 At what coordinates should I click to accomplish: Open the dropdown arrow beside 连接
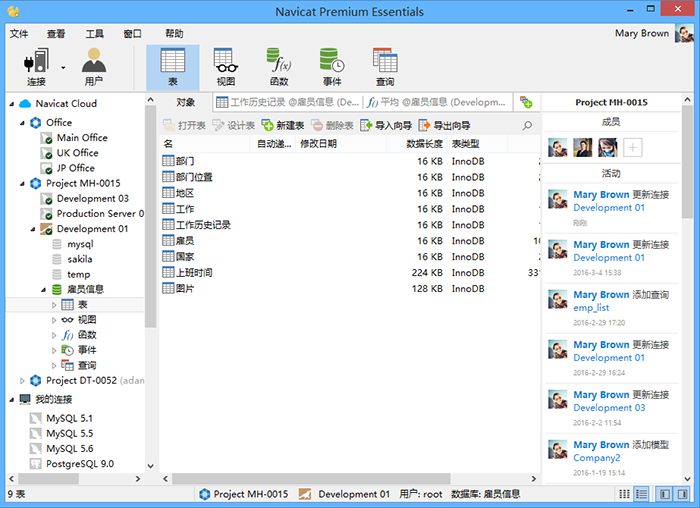(63, 68)
